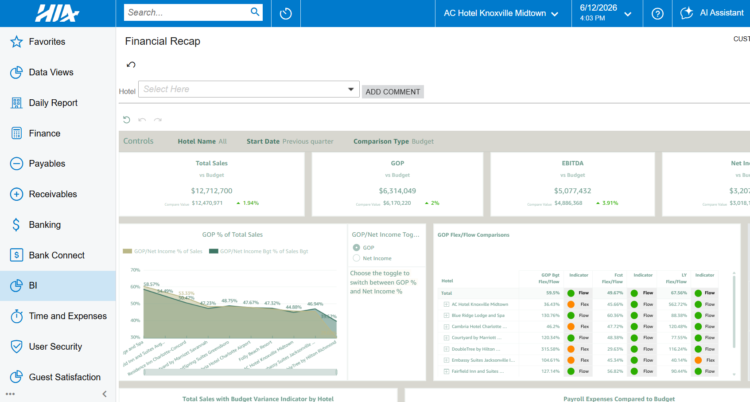Viewport: 750px width, 402px height.
Task: Click the Comparison Type Budget control
Action: click(394, 141)
